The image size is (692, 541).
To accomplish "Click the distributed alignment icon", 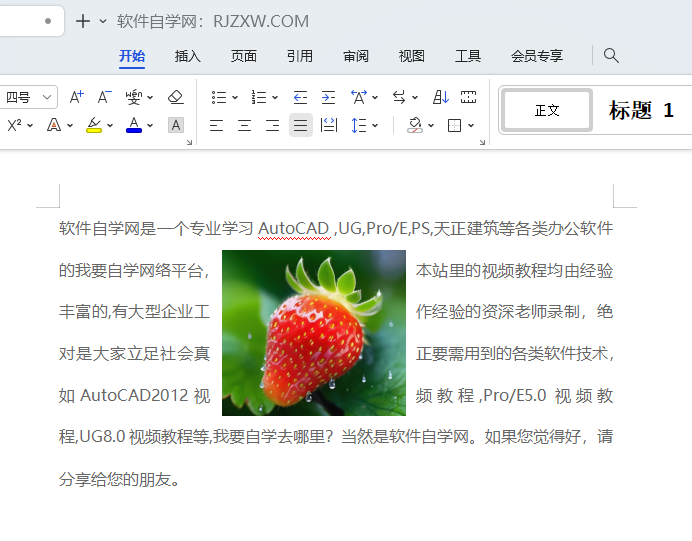I will tap(329, 125).
